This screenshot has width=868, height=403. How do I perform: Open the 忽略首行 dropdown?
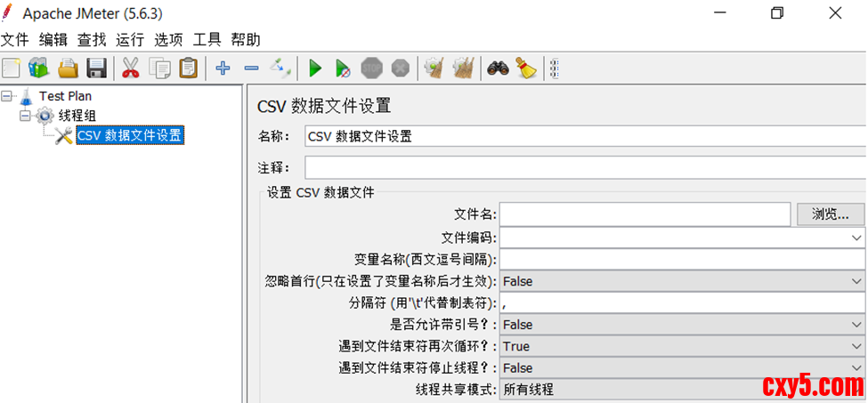(856, 281)
